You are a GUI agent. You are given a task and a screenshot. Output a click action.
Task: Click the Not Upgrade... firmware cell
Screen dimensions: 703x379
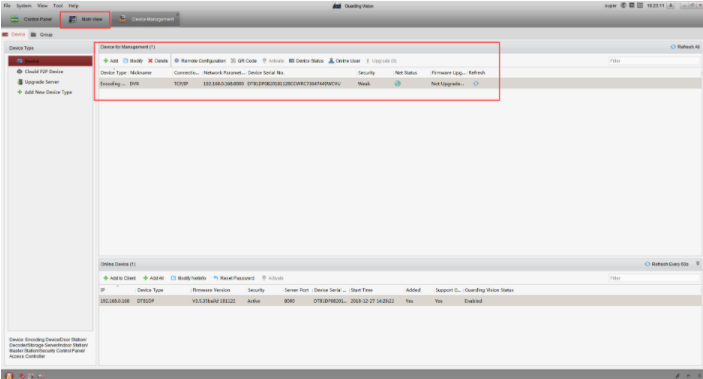coord(447,84)
